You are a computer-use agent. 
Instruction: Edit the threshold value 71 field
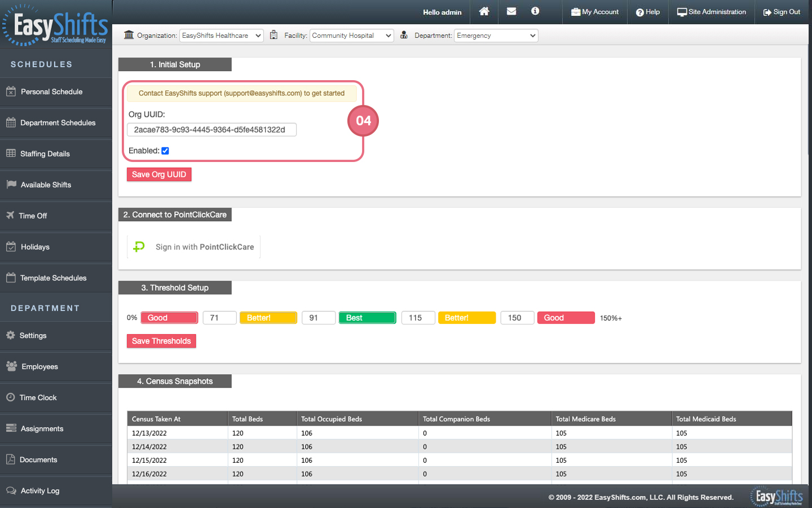(x=220, y=318)
